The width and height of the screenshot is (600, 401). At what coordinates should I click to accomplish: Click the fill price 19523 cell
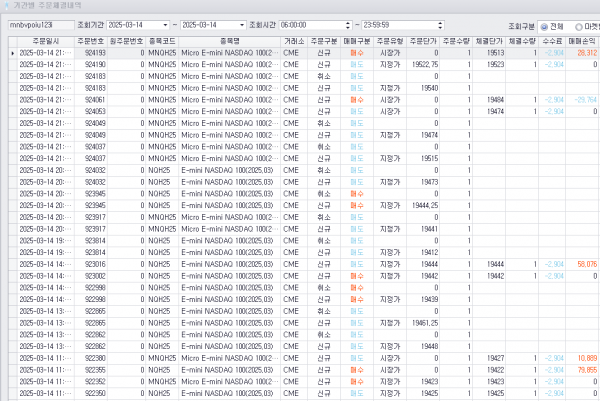[x=489, y=65]
